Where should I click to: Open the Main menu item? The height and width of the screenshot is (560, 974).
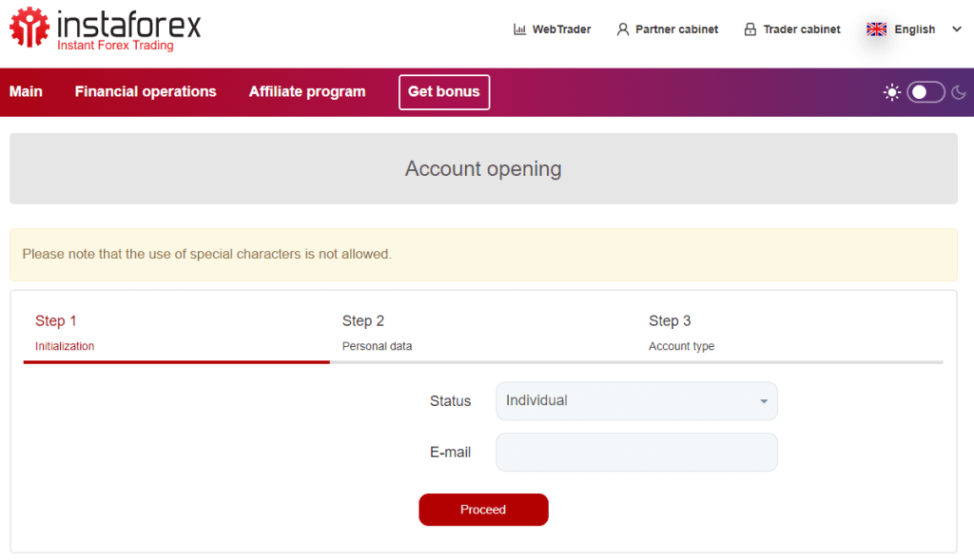pyautogui.click(x=26, y=92)
